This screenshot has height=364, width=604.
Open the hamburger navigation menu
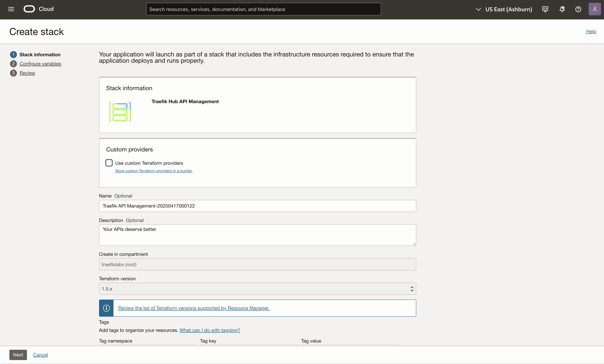11,9
